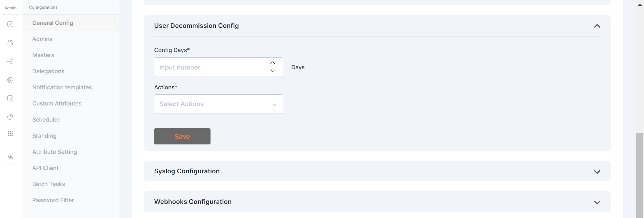Open the workflow tree icon

(10, 61)
